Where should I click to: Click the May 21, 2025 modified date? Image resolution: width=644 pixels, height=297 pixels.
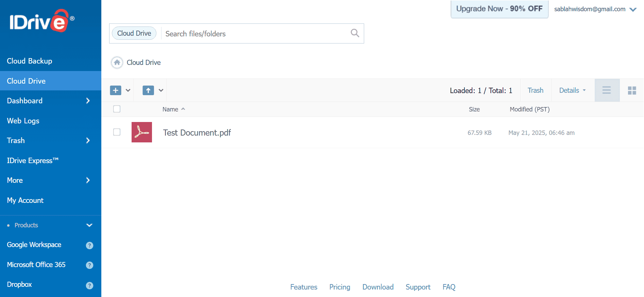pyautogui.click(x=541, y=133)
